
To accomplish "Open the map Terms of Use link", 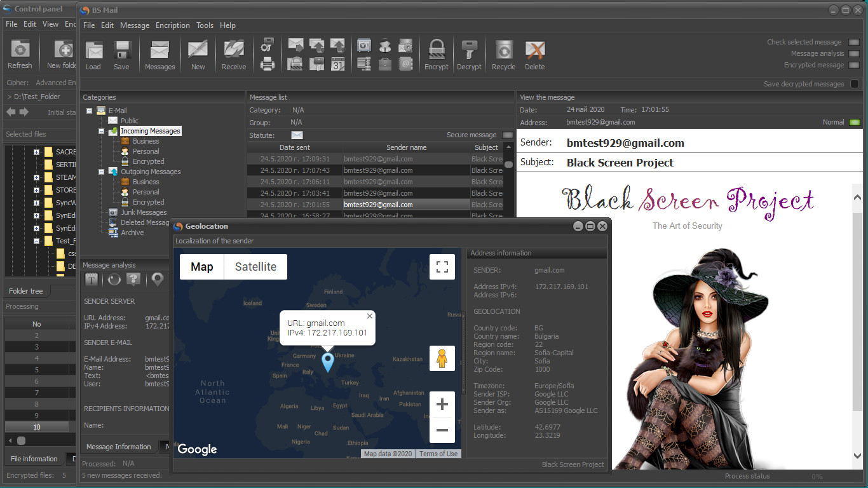I will [438, 454].
